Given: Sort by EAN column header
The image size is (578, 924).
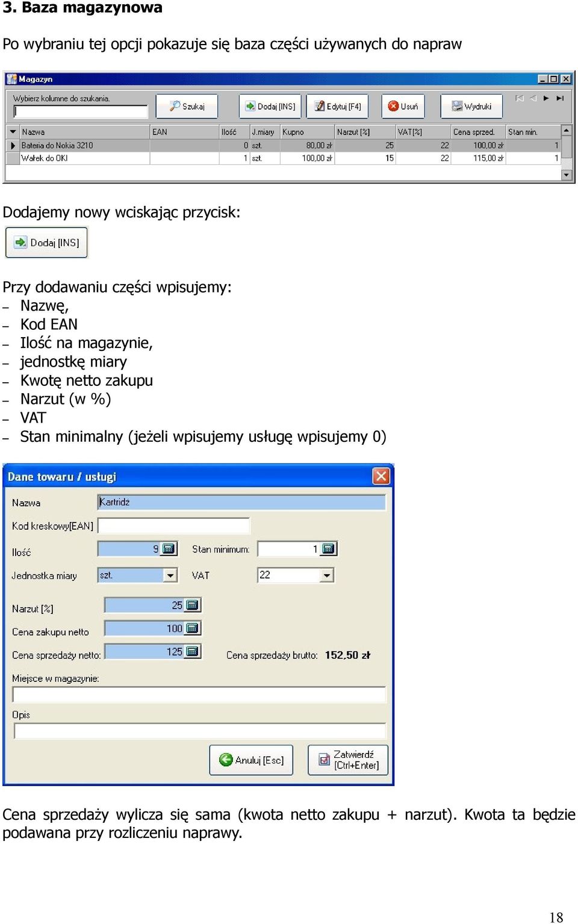Looking at the screenshot, I should 184,132.
